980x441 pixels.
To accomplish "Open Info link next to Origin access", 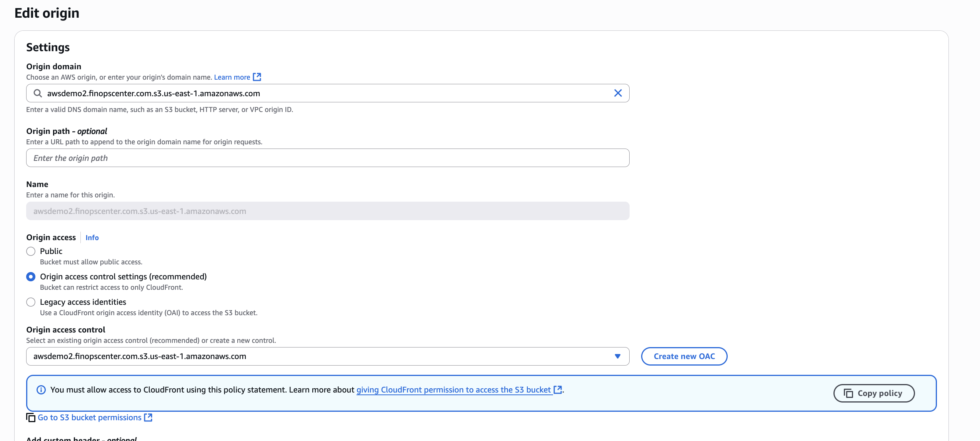I will pyautogui.click(x=92, y=238).
